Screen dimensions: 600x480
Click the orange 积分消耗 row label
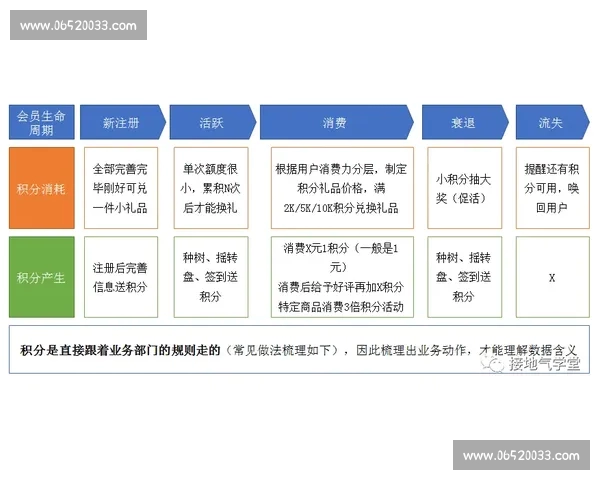click(42, 188)
